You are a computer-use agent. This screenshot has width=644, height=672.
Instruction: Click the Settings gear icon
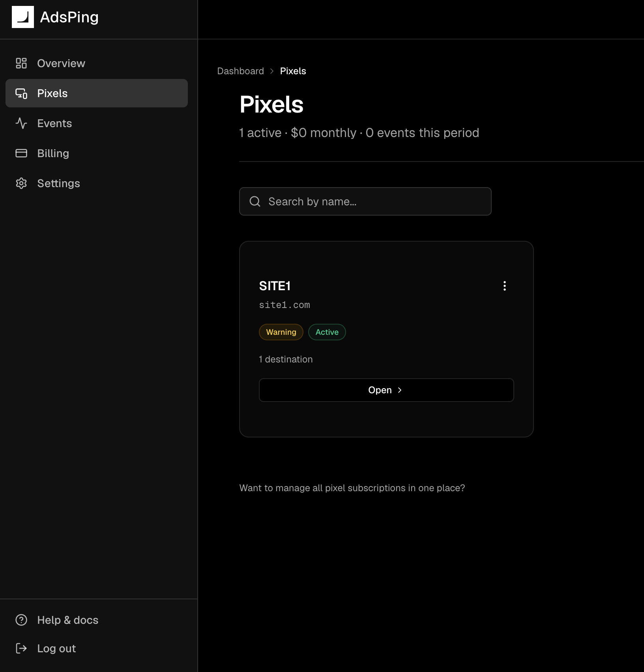coord(21,183)
